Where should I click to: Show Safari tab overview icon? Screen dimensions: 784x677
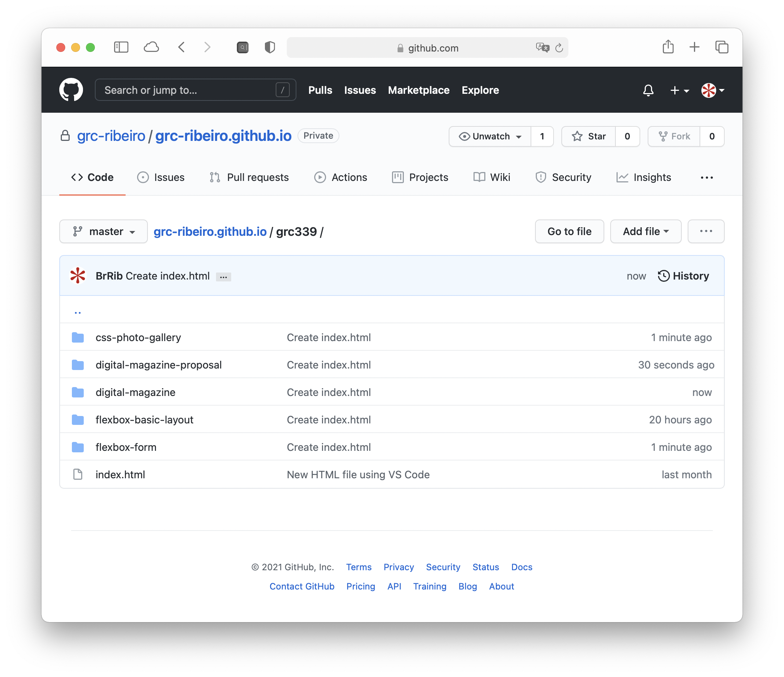[721, 47]
